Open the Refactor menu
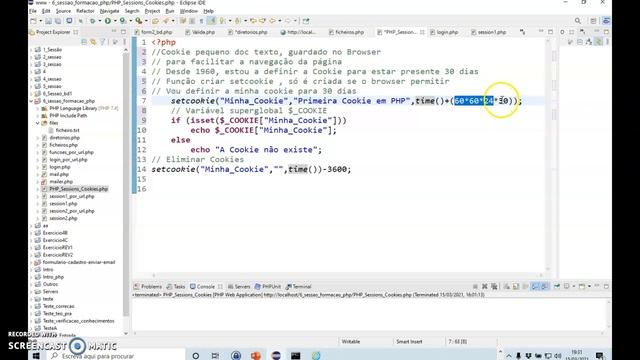The image size is (640, 360). click(85, 11)
